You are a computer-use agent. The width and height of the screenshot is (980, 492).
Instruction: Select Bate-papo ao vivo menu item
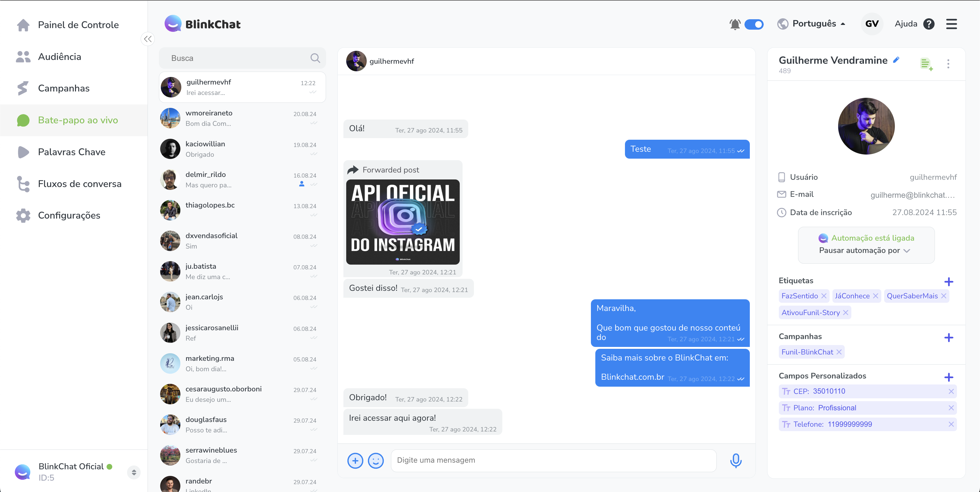[74, 120]
